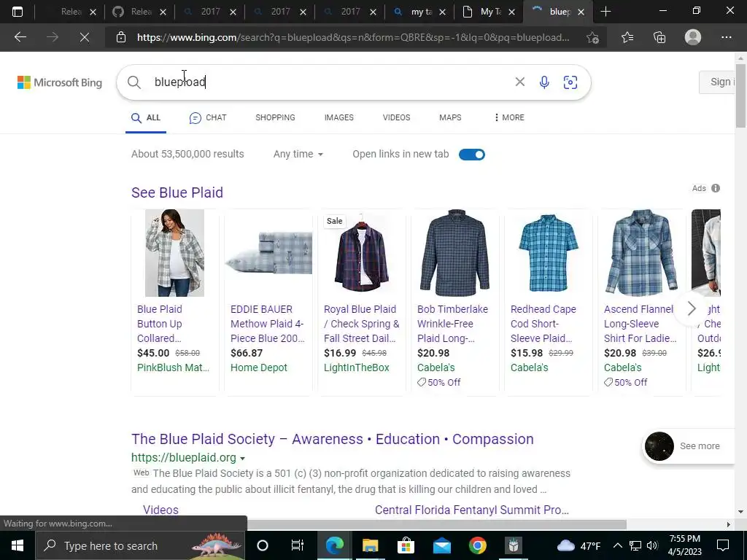Click the Sign in button

(x=718, y=82)
